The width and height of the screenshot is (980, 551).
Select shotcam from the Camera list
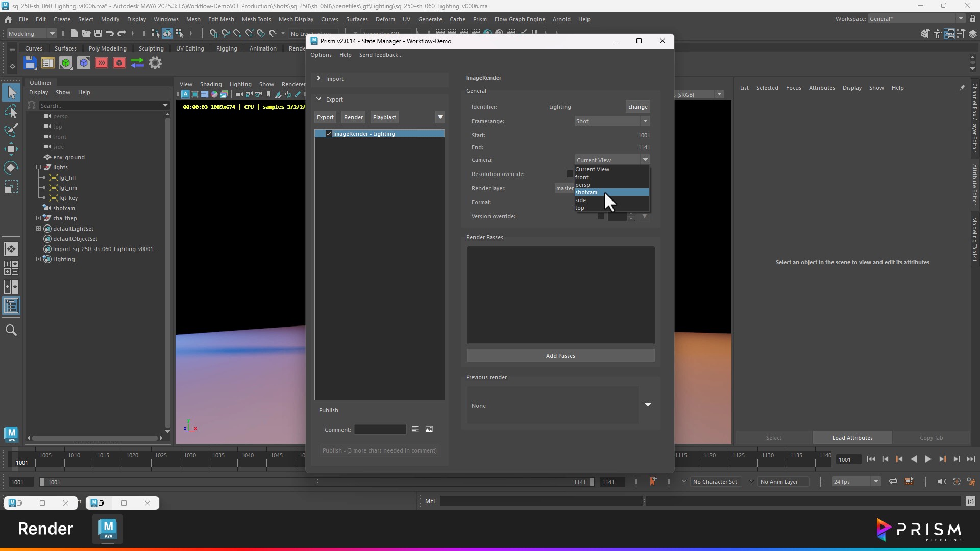(x=612, y=192)
